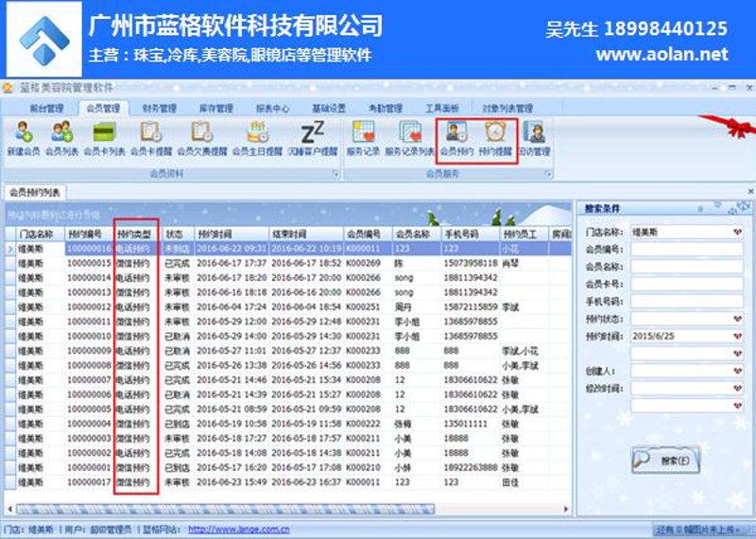Viewport: 756px width, 539px height.
Task: Switch to the 基础设置 ribbon tab
Action: [329, 108]
